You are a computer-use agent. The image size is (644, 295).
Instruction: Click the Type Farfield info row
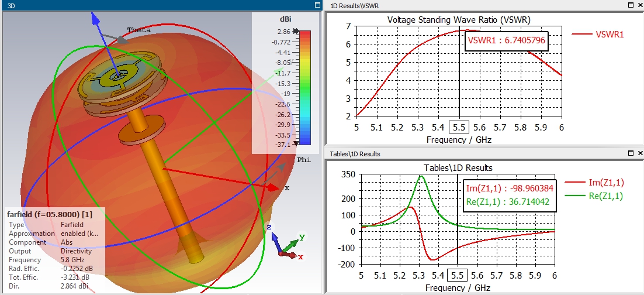53,225
